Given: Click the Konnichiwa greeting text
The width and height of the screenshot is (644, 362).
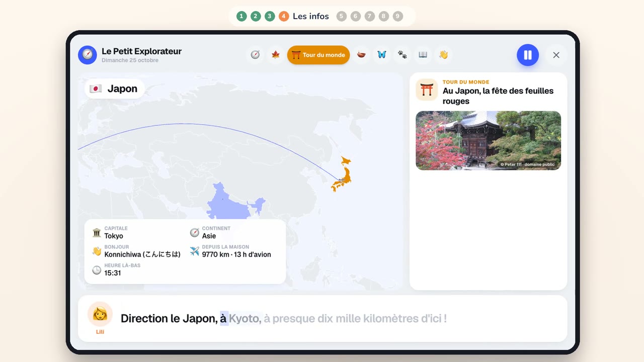Looking at the screenshot, I should coord(142,254).
